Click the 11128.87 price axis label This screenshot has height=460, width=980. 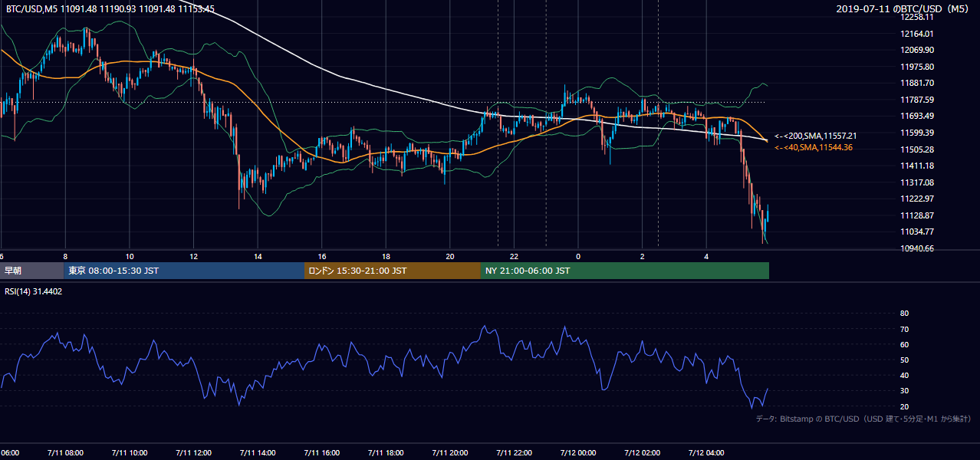918,215
